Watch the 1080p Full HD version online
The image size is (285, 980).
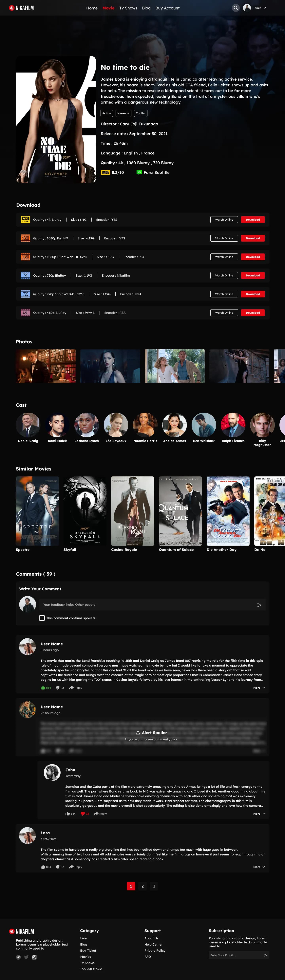(224, 238)
